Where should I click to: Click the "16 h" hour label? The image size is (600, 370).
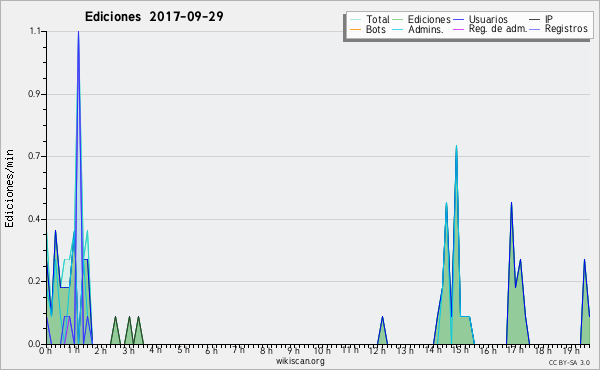click(x=488, y=350)
